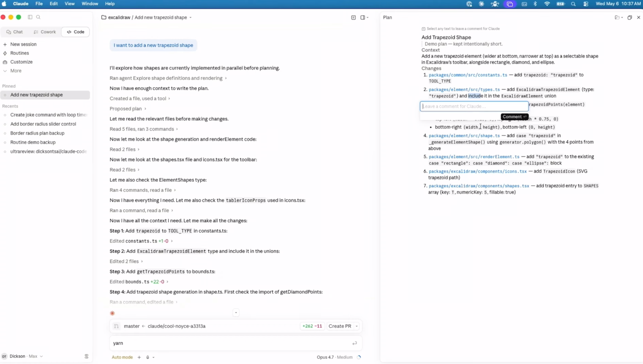Click the date and time in menu bar
Image resolution: width=643 pixels, height=364 pixels.
click(x=618, y=4)
